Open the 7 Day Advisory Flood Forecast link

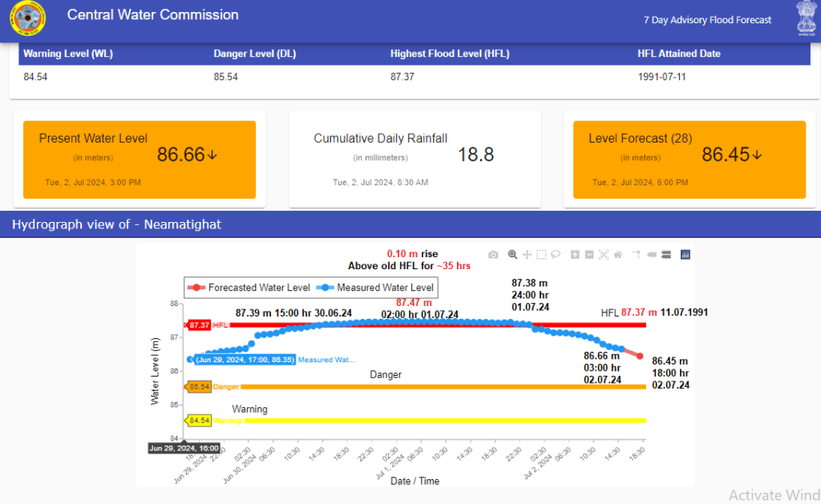pyautogui.click(x=707, y=20)
